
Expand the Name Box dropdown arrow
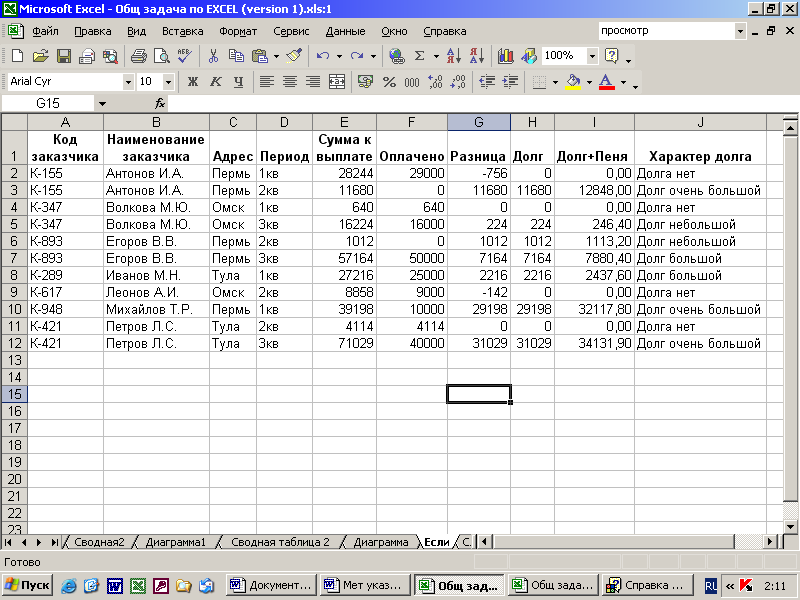click(102, 104)
